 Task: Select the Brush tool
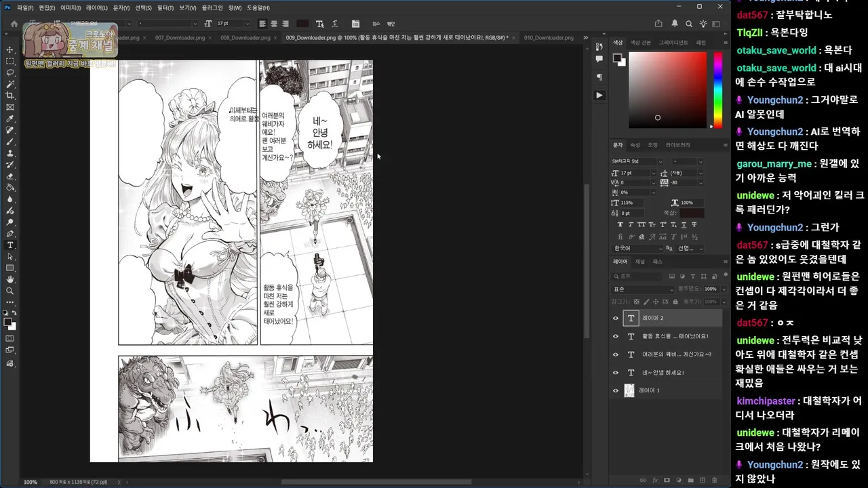tap(10, 142)
